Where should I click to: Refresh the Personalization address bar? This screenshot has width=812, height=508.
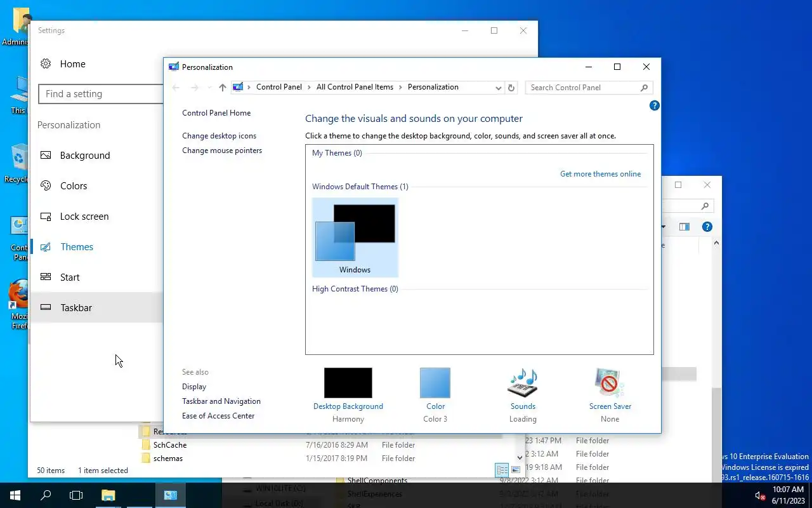coord(511,88)
